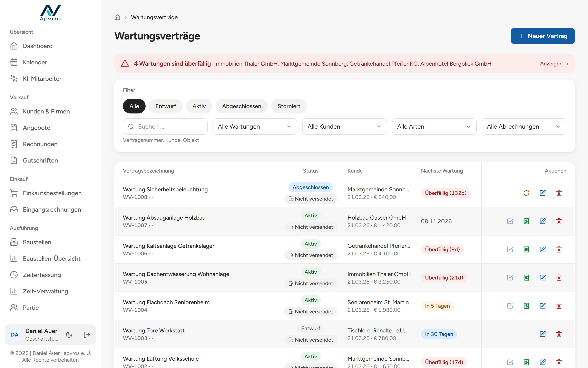Screen dimensions: 588x368
Task: Edit contract WV-1002 Lüftung Volksschule
Action: [x=542, y=362]
